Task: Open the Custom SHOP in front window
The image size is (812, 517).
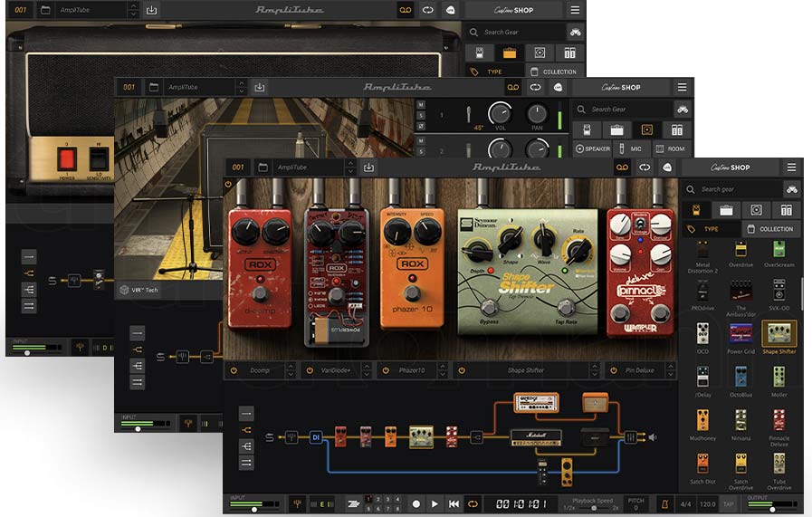Action: coord(729,168)
